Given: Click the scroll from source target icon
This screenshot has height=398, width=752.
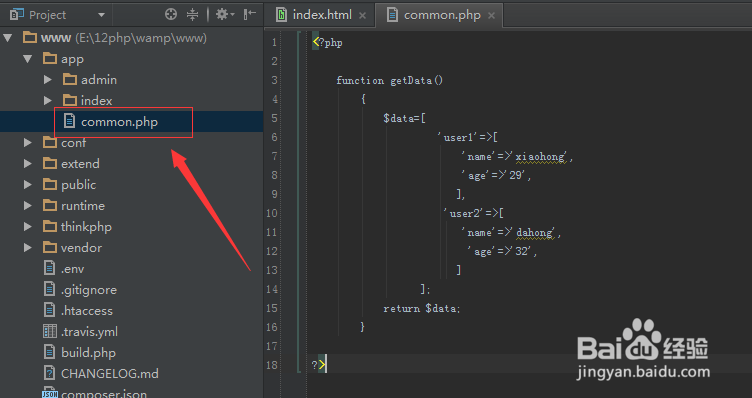Looking at the screenshot, I should (171, 14).
